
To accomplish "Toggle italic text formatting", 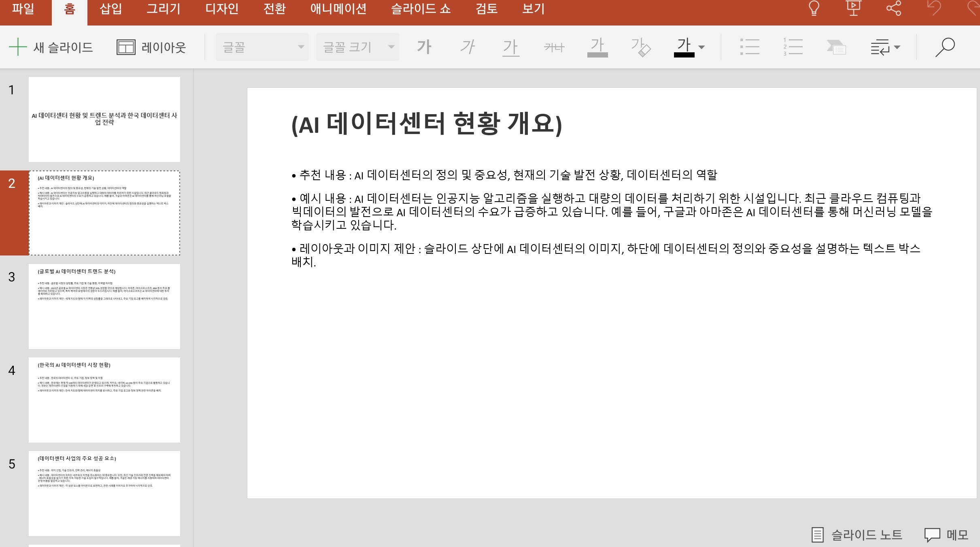I will point(467,47).
